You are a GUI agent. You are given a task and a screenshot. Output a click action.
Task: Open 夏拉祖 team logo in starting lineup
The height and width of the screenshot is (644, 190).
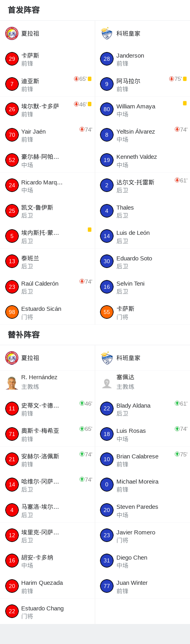12,34
